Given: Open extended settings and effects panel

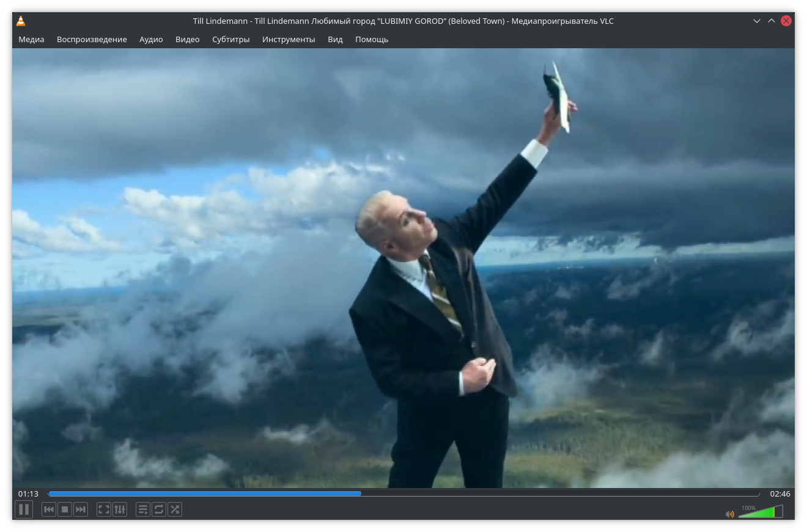Looking at the screenshot, I should 120,509.
